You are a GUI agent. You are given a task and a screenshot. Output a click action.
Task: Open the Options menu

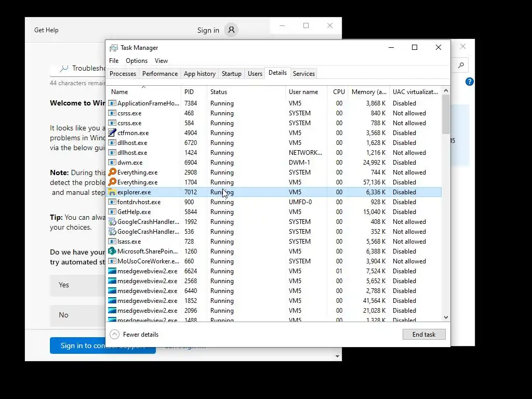(137, 61)
